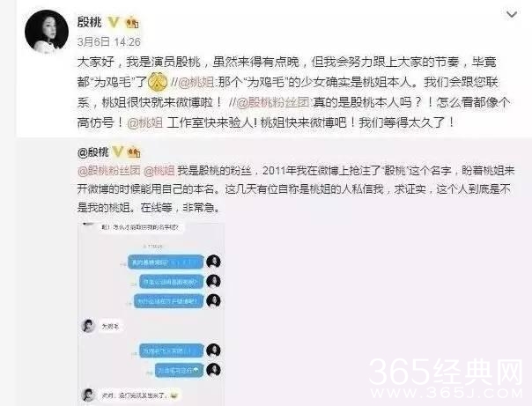
Task: Open 殷桃's round profile avatar photo
Action: tap(47, 31)
